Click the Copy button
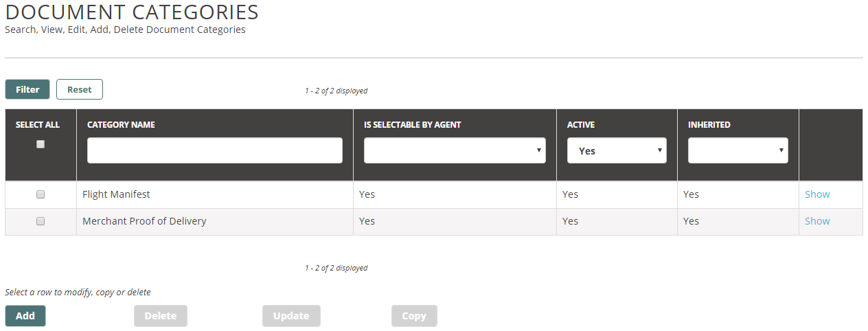 pos(414,316)
